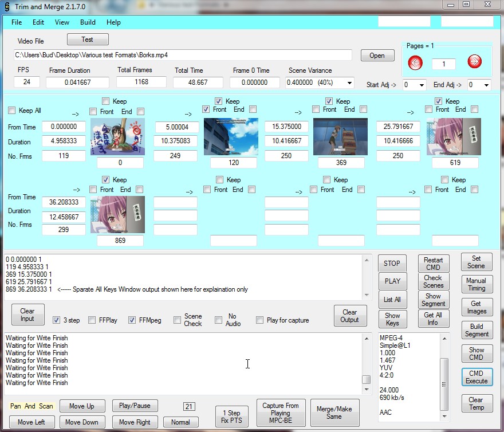Image resolution: width=504 pixels, height=432 pixels.
Task: Click the Play/Pause button
Action: point(135,406)
